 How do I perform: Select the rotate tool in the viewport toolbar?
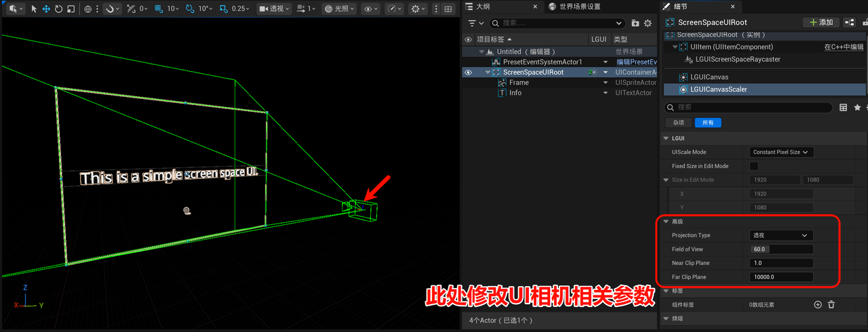click(58, 9)
